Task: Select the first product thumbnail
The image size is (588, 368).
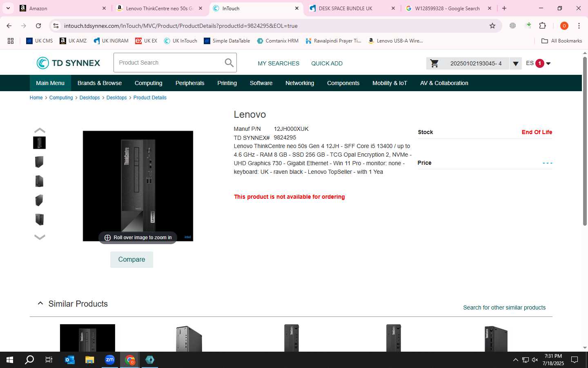Action: pos(39,143)
